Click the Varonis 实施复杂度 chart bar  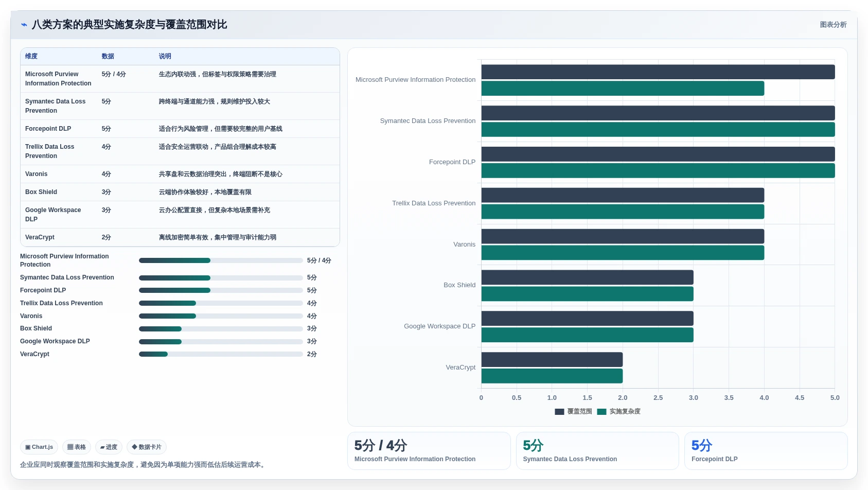click(623, 253)
